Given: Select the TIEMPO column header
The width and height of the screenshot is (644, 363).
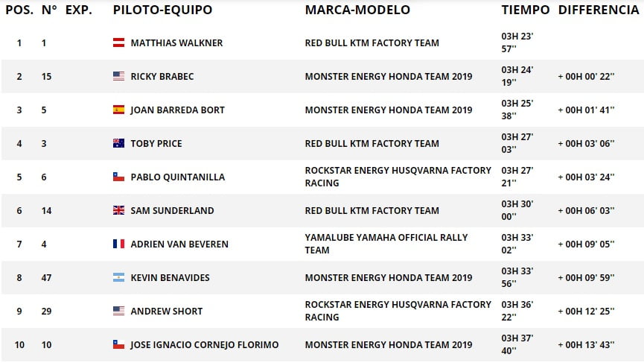Looking at the screenshot, I should [526, 10].
